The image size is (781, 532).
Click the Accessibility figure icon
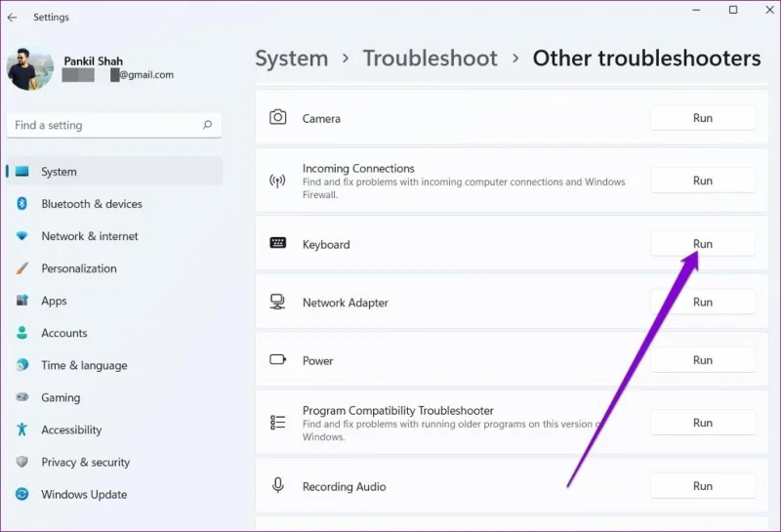tap(21, 429)
